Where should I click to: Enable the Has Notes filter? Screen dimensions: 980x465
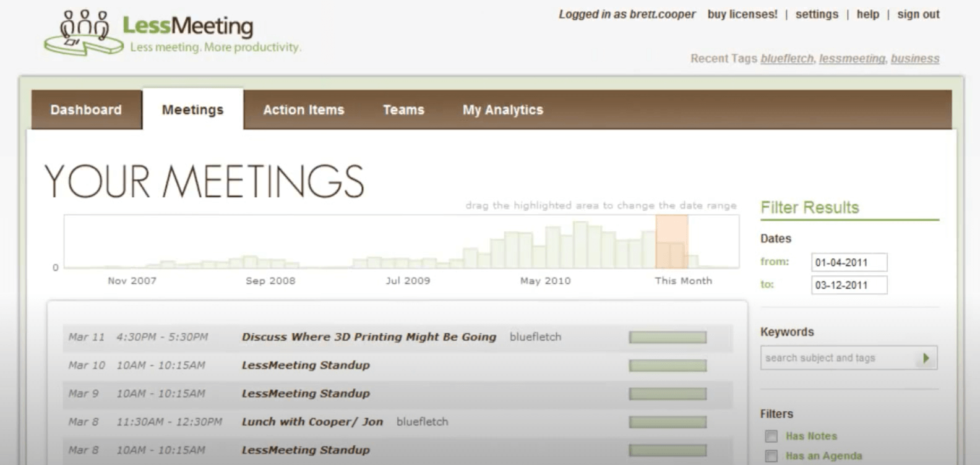coord(771,437)
